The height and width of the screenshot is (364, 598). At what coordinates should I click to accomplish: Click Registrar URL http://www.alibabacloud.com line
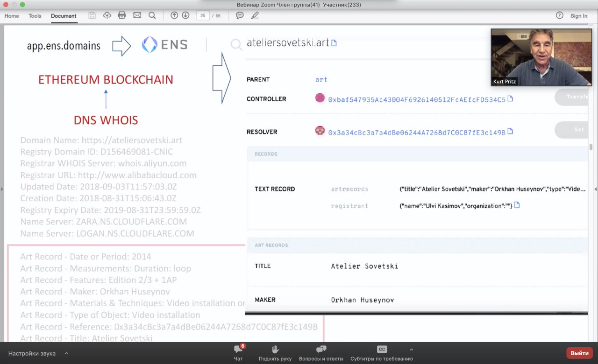108,175
